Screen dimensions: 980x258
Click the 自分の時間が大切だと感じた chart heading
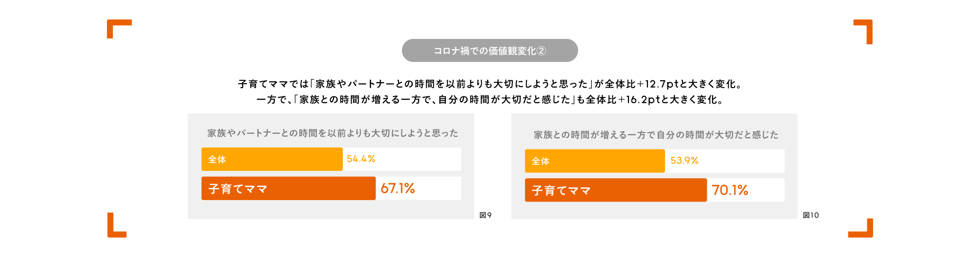click(656, 135)
